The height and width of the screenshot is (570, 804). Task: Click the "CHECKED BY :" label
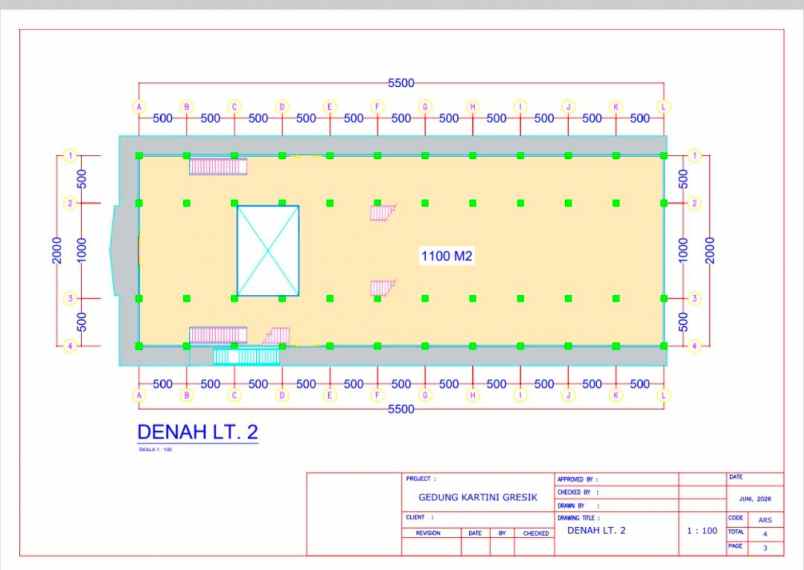coord(578,492)
